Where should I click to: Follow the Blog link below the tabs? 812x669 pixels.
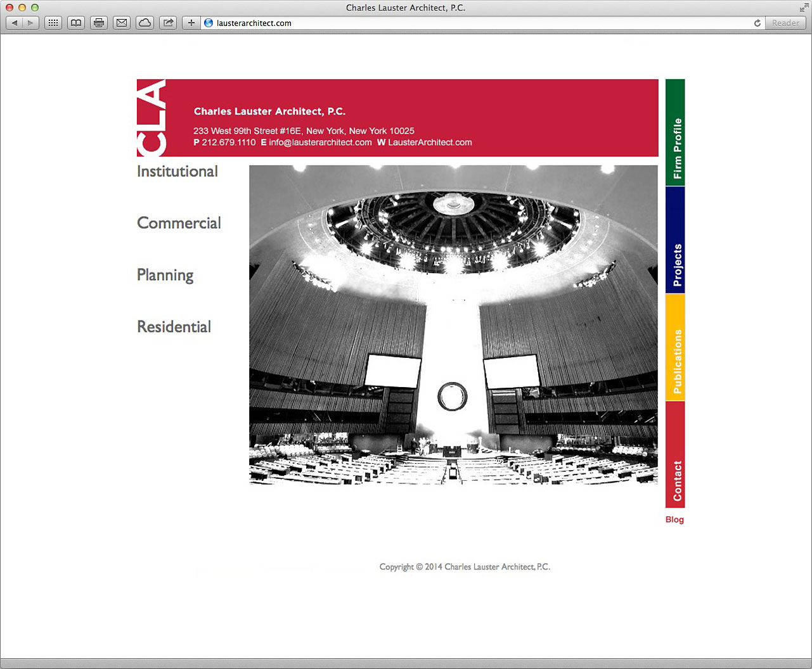click(674, 519)
